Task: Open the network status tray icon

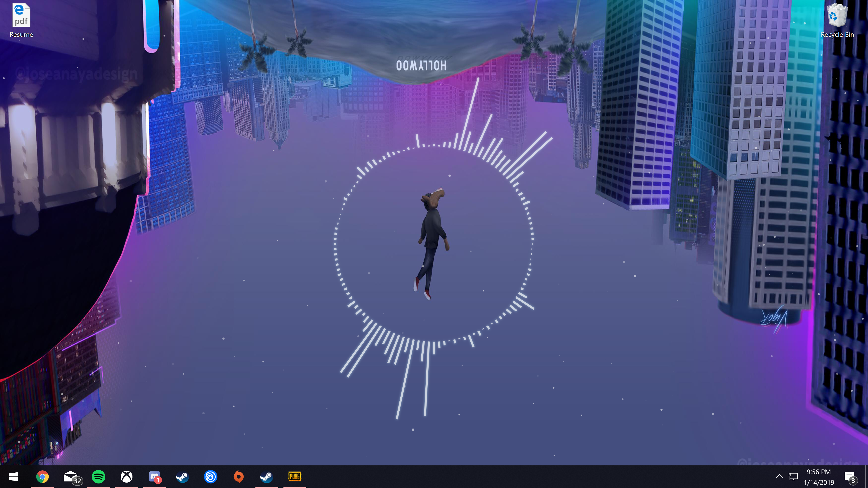Action: 793,476
